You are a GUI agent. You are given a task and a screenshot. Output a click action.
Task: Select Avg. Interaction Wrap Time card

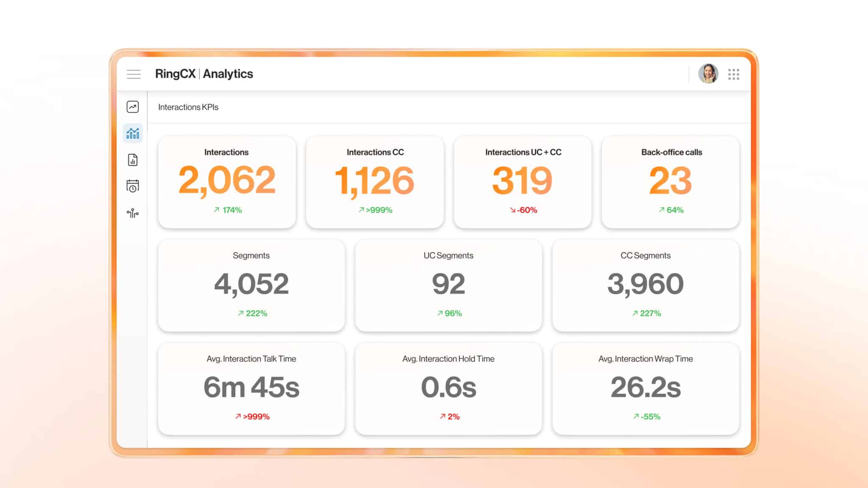click(645, 388)
